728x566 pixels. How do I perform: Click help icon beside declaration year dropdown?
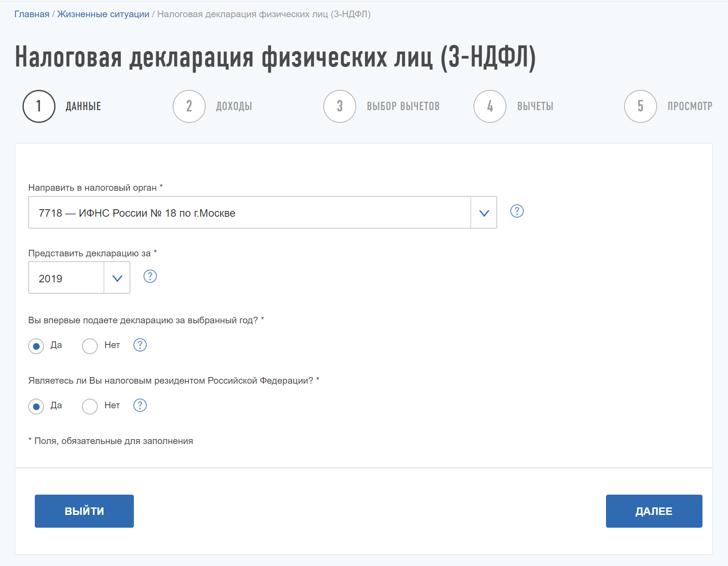click(x=150, y=276)
